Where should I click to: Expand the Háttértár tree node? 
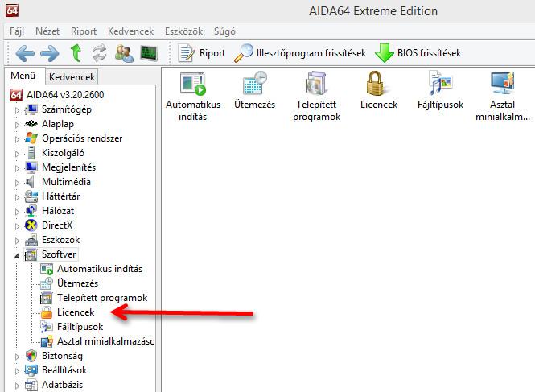pyautogui.click(x=17, y=197)
